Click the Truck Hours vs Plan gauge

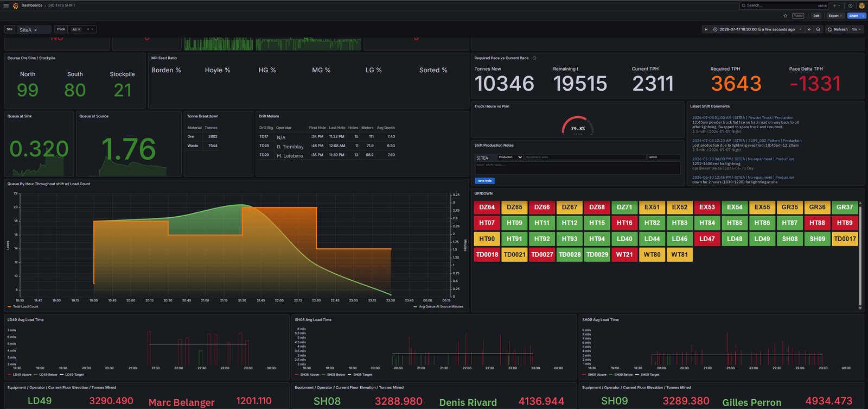(x=578, y=126)
